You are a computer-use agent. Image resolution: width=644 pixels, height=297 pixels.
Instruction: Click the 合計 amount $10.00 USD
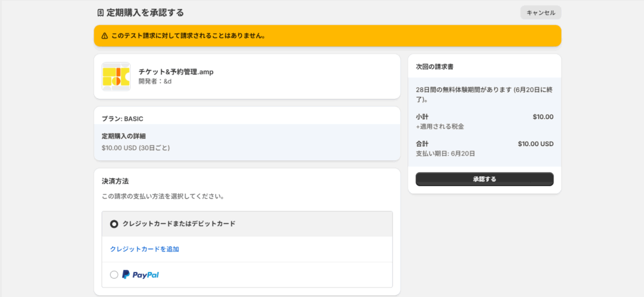point(536,144)
